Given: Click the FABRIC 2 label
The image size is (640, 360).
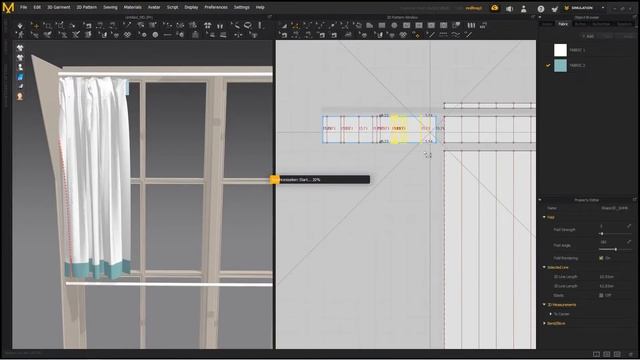Looking at the screenshot, I should pos(577,65).
